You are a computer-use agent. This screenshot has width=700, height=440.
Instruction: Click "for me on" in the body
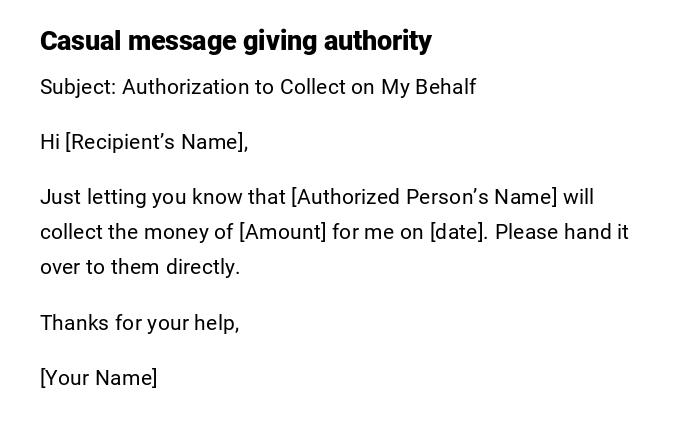point(378,232)
